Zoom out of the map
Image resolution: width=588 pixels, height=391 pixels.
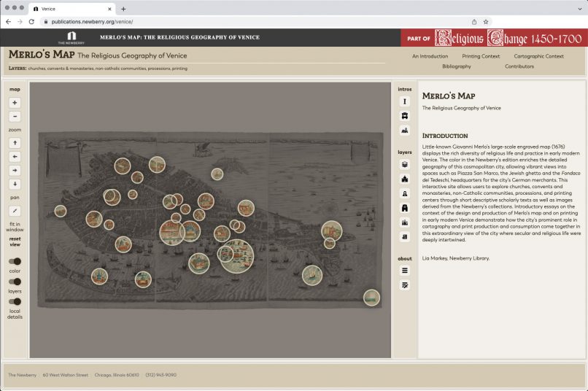tap(15, 117)
